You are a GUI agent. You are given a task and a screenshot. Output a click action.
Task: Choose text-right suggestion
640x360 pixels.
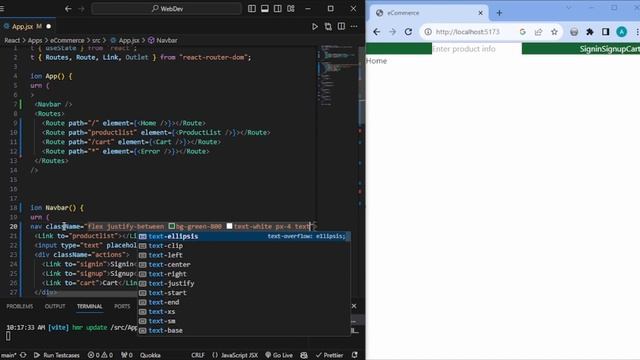pos(244,274)
